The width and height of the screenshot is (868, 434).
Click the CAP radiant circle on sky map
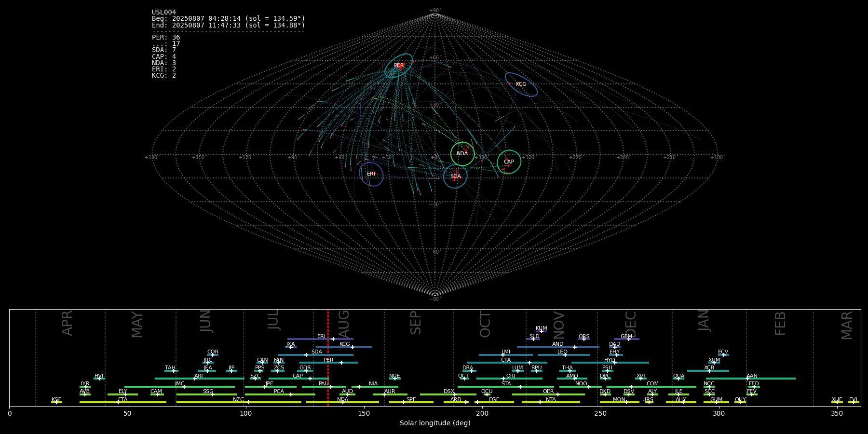[509, 162]
